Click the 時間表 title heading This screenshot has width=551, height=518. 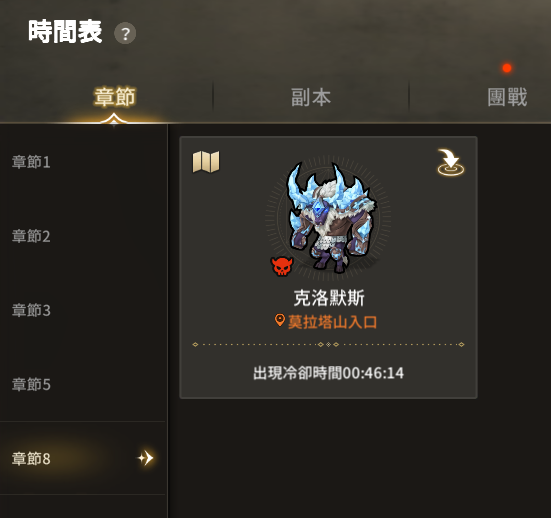click(x=65, y=32)
